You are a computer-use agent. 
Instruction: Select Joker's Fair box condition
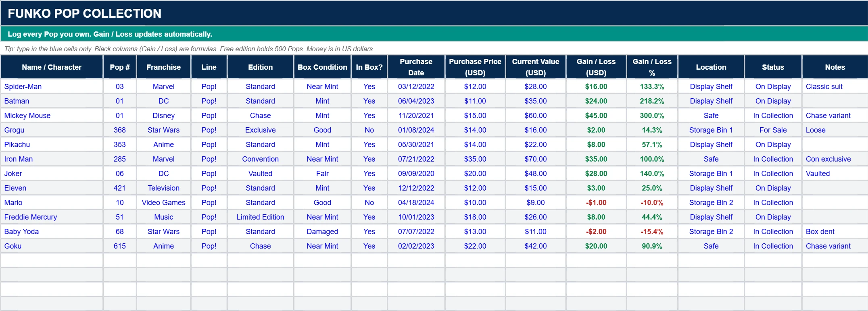click(x=322, y=174)
